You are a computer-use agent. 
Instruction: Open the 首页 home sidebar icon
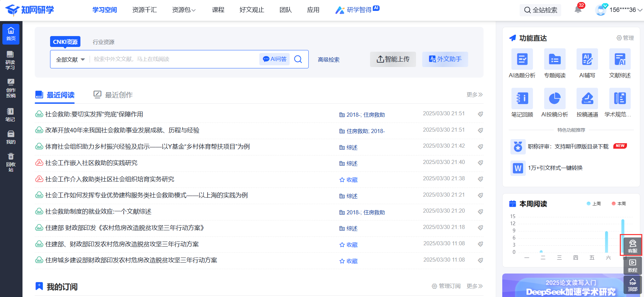tap(11, 34)
